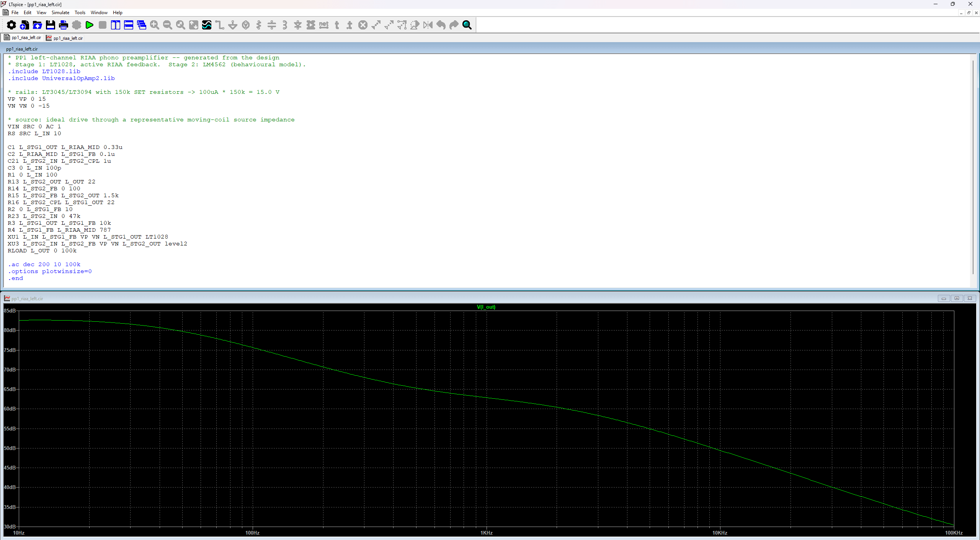The image size is (980, 540).
Task: Open the Help menu
Action: (118, 13)
